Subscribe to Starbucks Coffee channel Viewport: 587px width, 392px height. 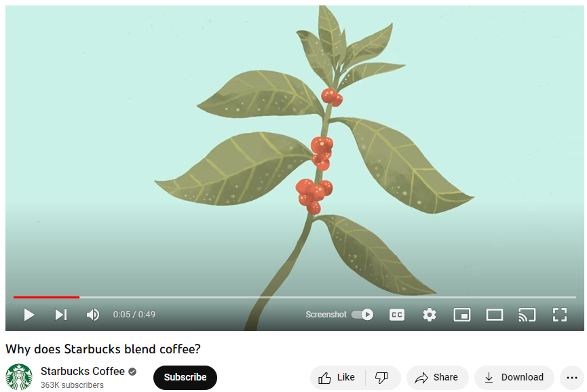pos(185,377)
